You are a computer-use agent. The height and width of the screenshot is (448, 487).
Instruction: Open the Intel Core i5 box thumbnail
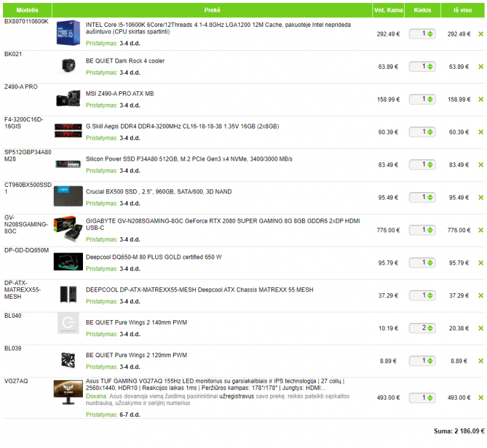[68, 33]
